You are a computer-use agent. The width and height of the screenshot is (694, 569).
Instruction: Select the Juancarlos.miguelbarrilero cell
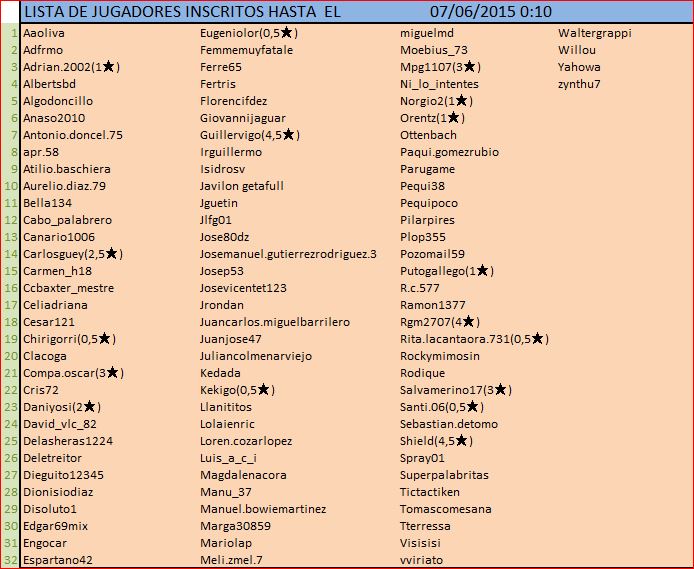pos(275,322)
